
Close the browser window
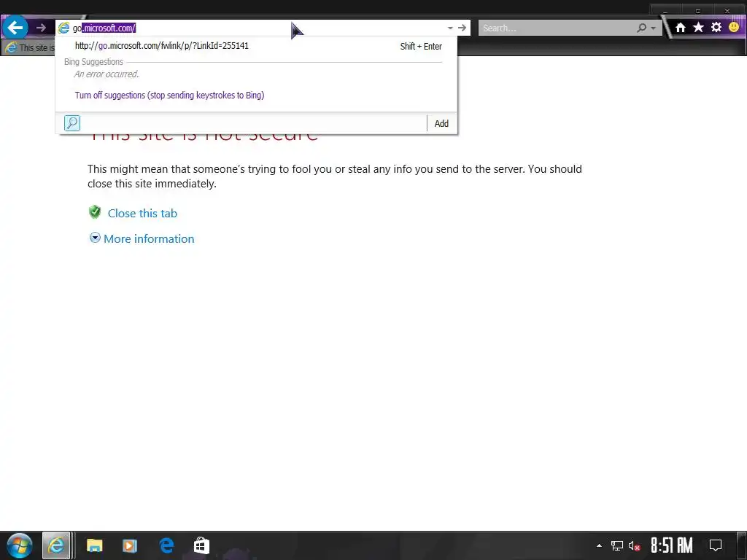[727, 10]
